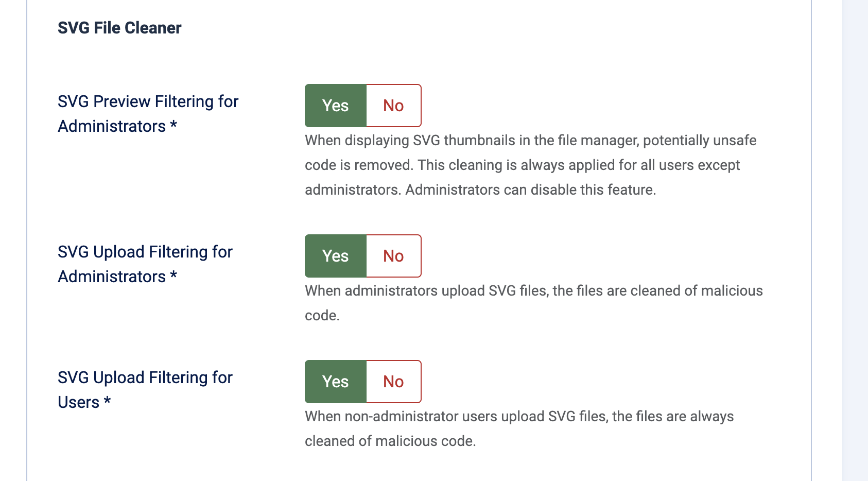Click the thumbnail filtering description text
Image resolution: width=868 pixels, height=481 pixels.
[530, 165]
